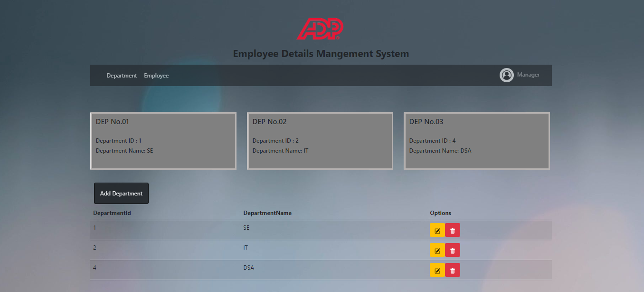Click the Add Department button
Viewport: 644px width, 292px height.
tap(121, 193)
